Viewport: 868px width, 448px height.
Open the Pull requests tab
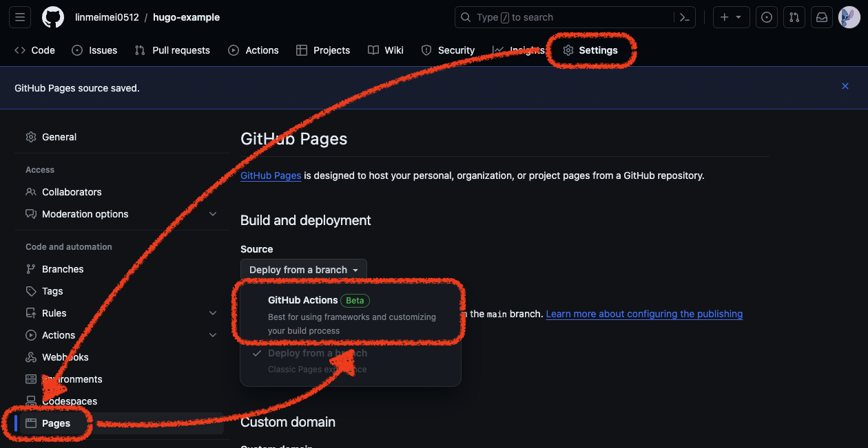172,50
